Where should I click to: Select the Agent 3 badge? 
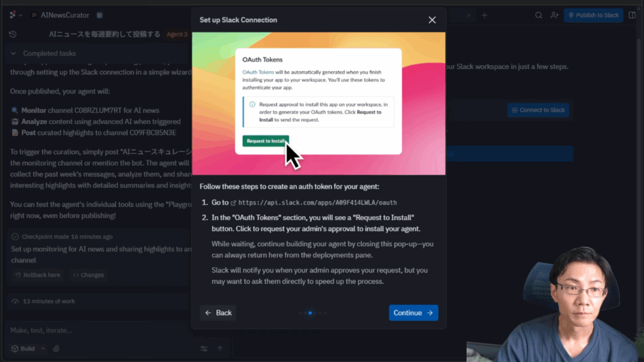point(177,35)
